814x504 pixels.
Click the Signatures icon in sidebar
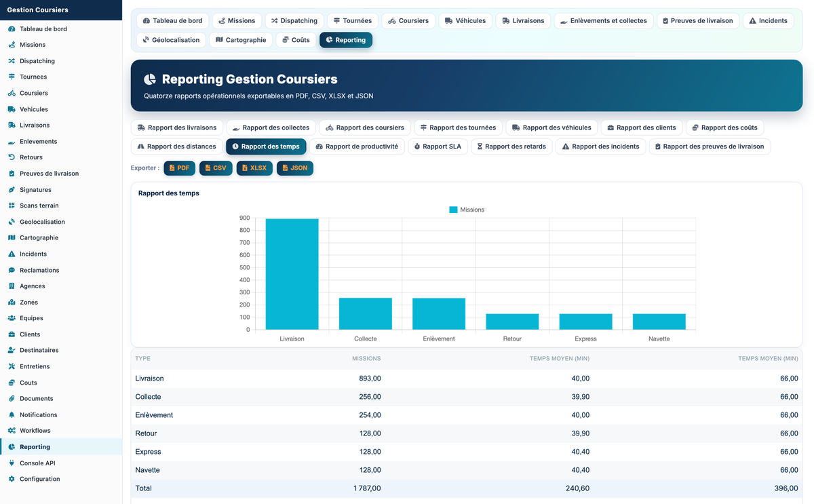tap(12, 190)
